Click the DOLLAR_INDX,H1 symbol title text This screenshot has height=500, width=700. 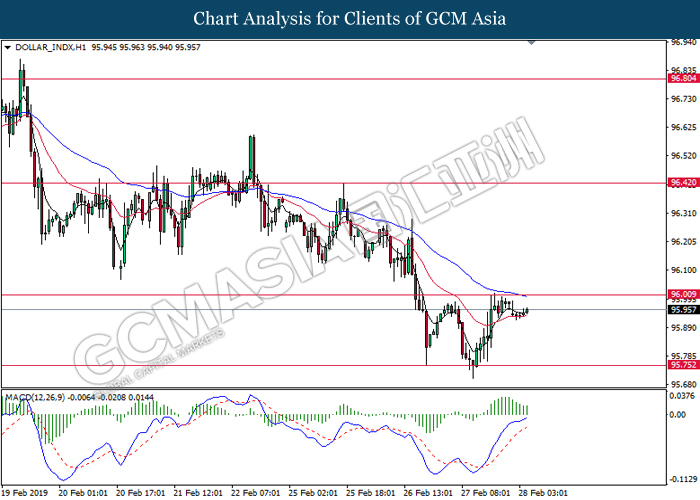50,47
